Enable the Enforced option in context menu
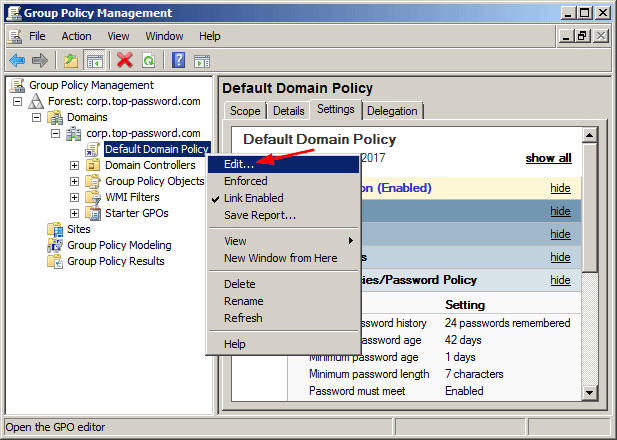Viewport: 617px width, 440px height. click(246, 181)
